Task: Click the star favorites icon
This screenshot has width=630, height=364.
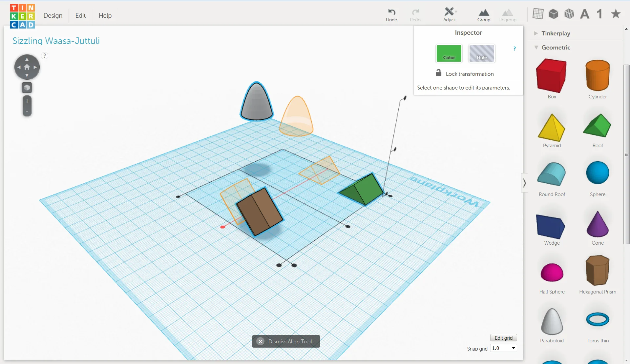Action: pyautogui.click(x=616, y=14)
